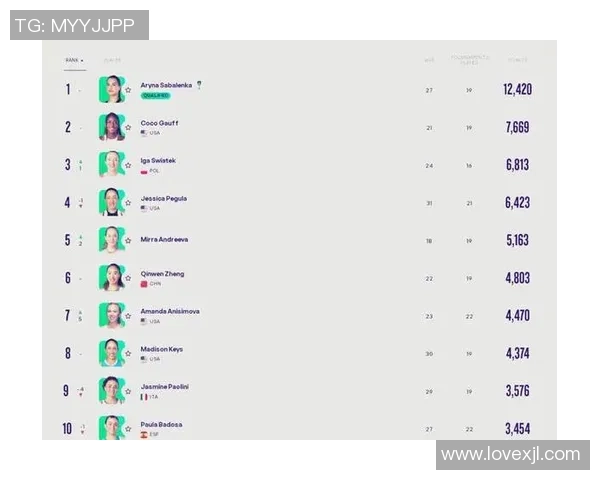Sort by the POINTS column header

tap(517, 60)
